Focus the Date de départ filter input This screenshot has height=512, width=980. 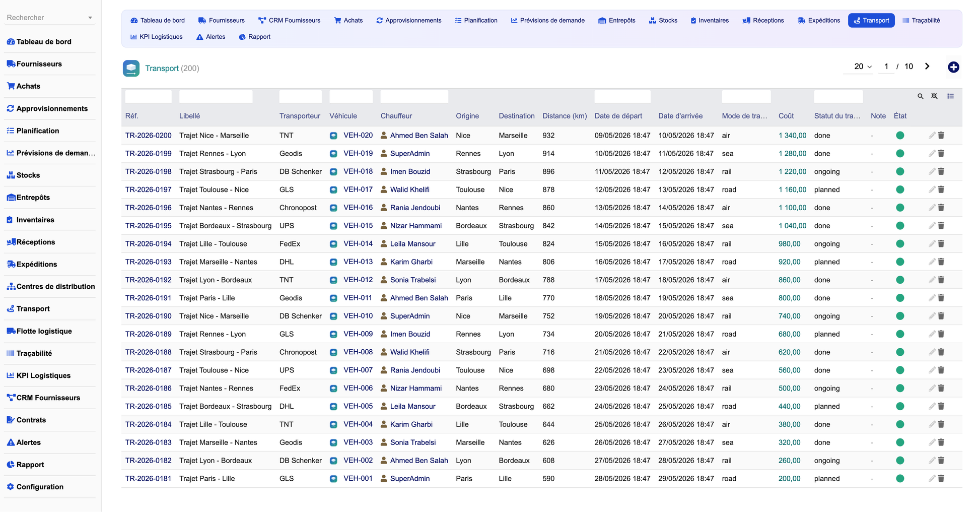pos(622,96)
